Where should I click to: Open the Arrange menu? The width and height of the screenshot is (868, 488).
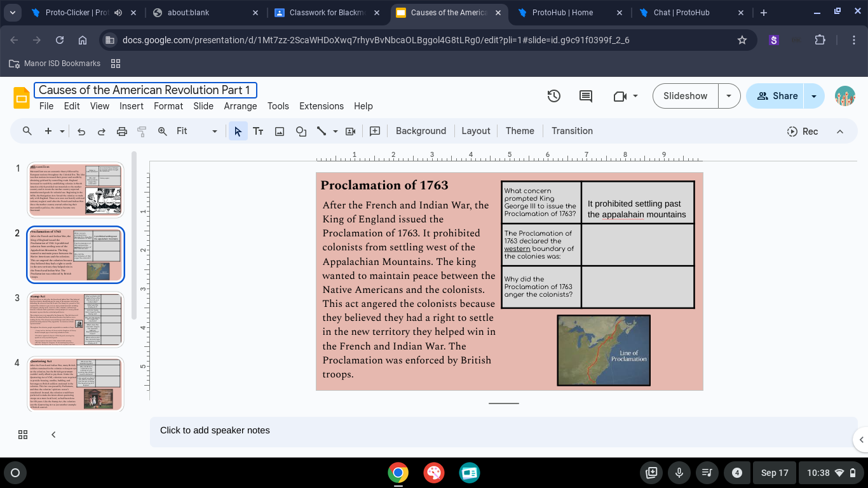(240, 106)
